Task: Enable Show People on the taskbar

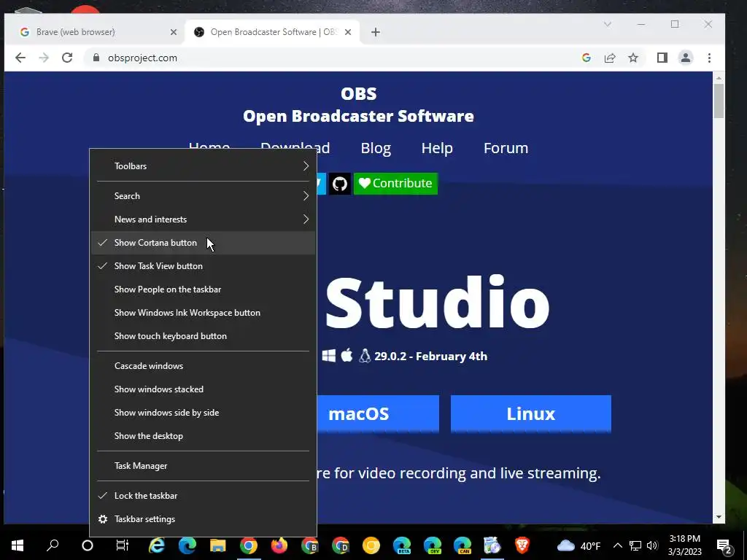Action: tap(203, 289)
